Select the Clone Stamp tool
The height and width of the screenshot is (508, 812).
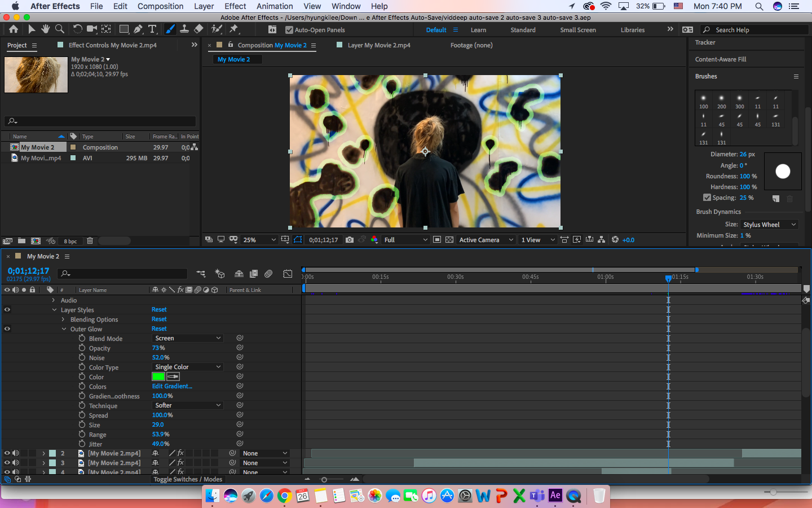pyautogui.click(x=184, y=29)
